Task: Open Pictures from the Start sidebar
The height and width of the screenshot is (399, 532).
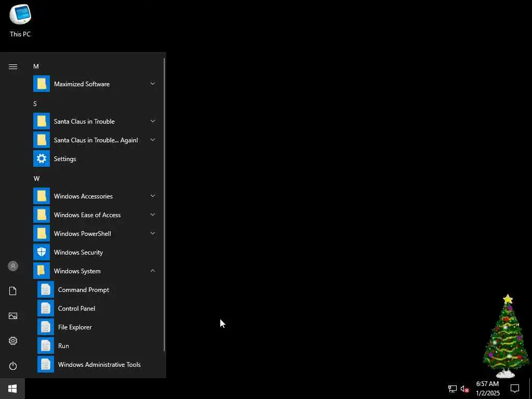Action: pos(13,316)
